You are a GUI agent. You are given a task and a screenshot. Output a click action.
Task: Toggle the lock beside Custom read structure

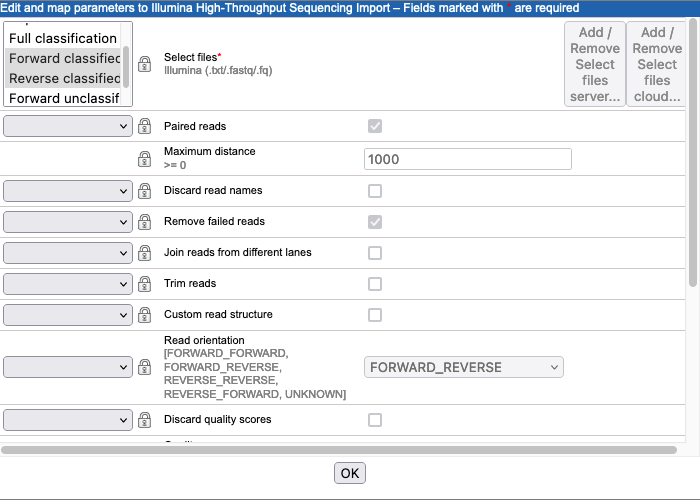pyautogui.click(x=145, y=315)
